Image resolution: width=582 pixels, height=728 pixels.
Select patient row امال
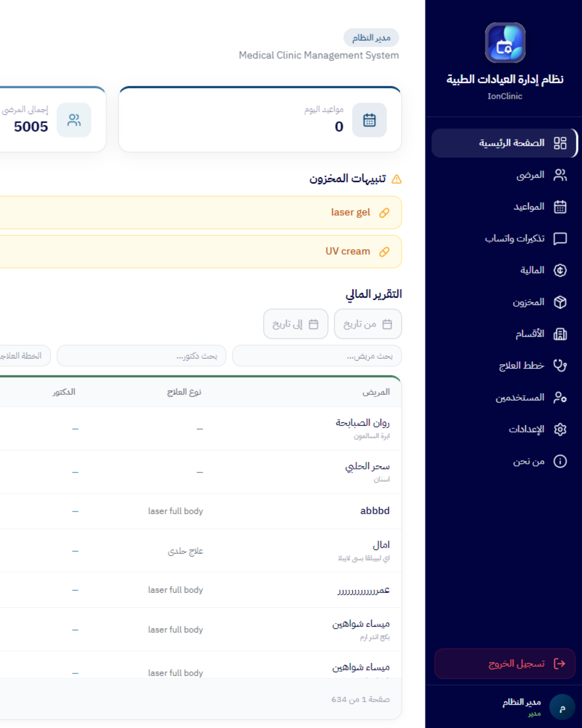click(200, 551)
